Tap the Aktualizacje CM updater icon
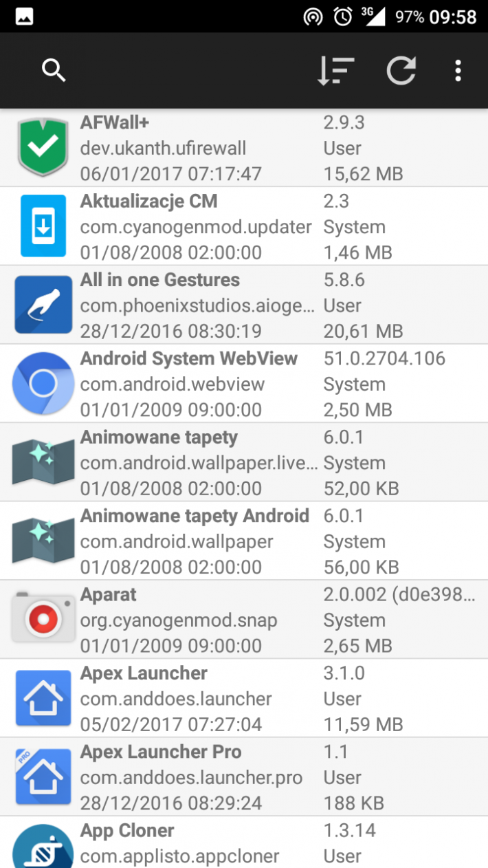 [x=43, y=226]
